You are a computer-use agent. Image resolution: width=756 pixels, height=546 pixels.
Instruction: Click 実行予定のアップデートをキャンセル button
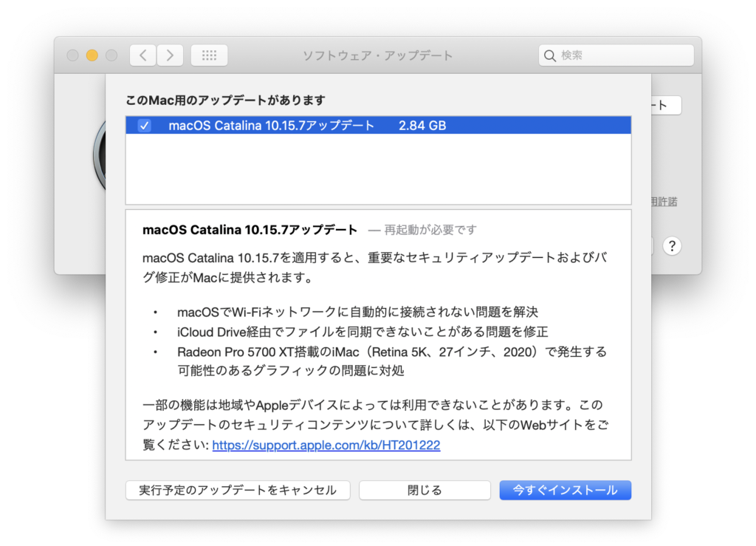tap(238, 490)
